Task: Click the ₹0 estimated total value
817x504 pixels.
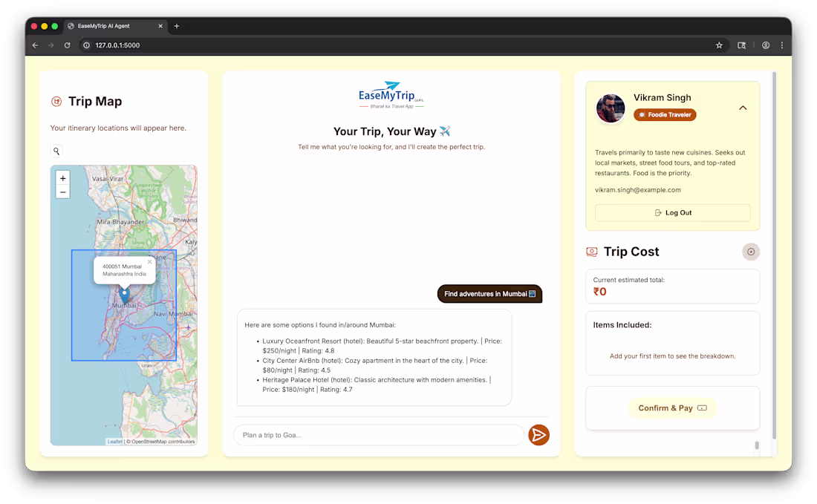Action: pyautogui.click(x=599, y=292)
